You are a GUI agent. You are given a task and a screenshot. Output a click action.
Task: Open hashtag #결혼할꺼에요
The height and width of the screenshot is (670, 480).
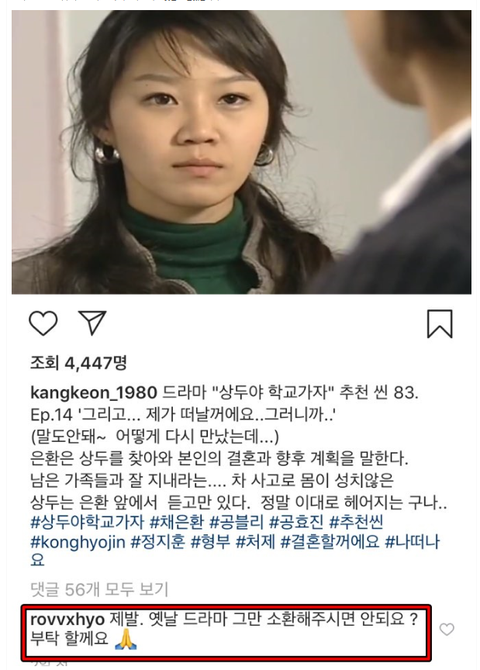[330, 542]
